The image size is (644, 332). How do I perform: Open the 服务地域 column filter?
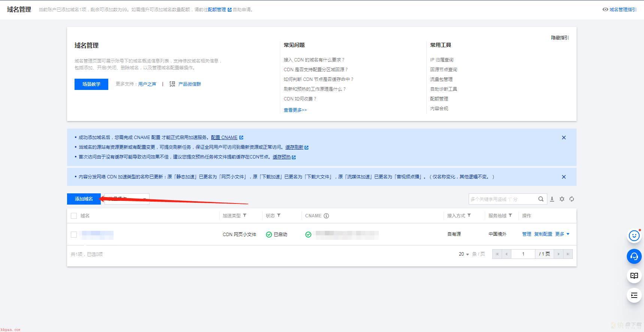510,215
